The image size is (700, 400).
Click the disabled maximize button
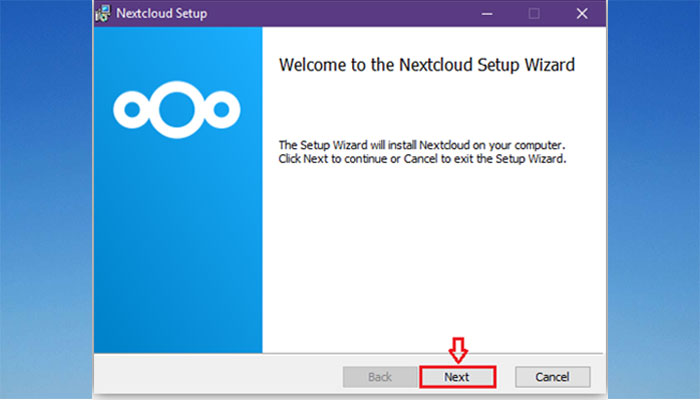(534, 14)
